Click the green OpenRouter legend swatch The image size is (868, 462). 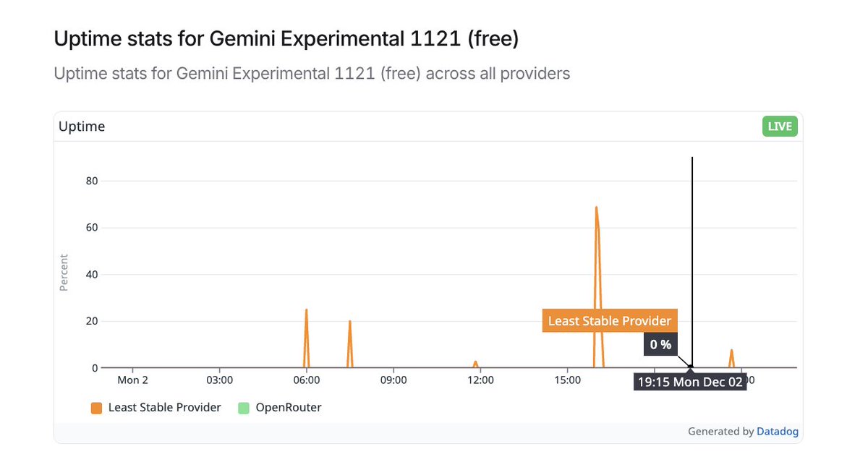(244, 408)
